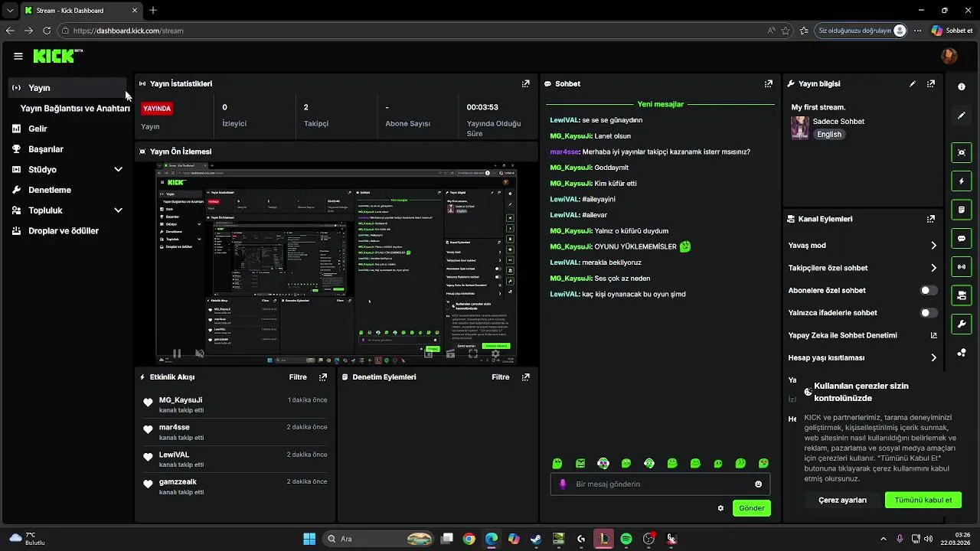The height and width of the screenshot is (551, 980).
Task: Pop out the Kanal Eylemleri panel
Action: coord(931,219)
